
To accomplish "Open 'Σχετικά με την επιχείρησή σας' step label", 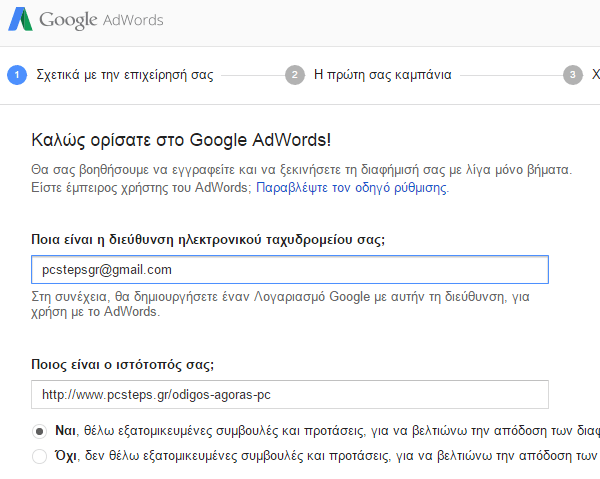I will (x=125, y=75).
